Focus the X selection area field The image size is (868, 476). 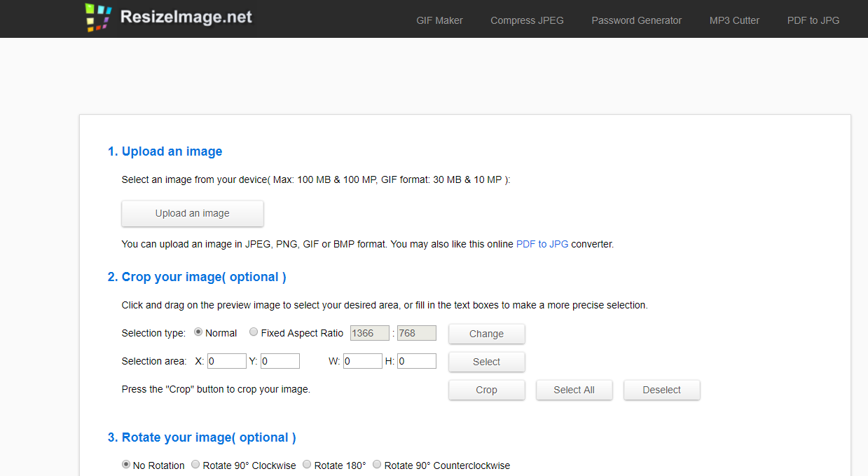pyautogui.click(x=227, y=361)
